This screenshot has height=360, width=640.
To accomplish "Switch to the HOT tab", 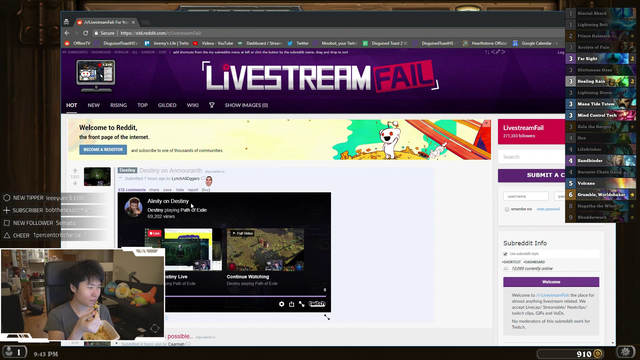I will pos(71,105).
